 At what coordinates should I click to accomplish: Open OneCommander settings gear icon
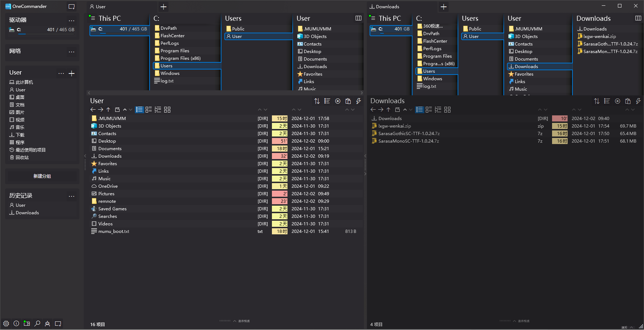(6, 324)
